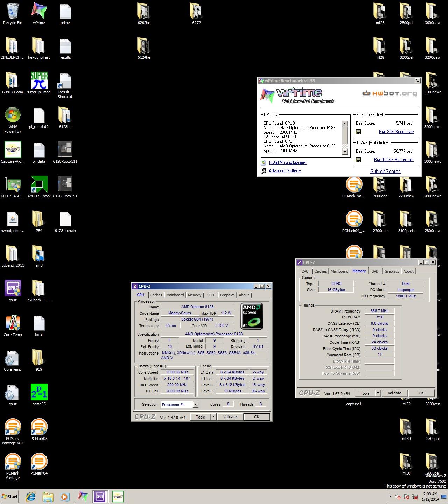Click the Start button
Viewport: 448px width, 504px height.
coord(10,496)
